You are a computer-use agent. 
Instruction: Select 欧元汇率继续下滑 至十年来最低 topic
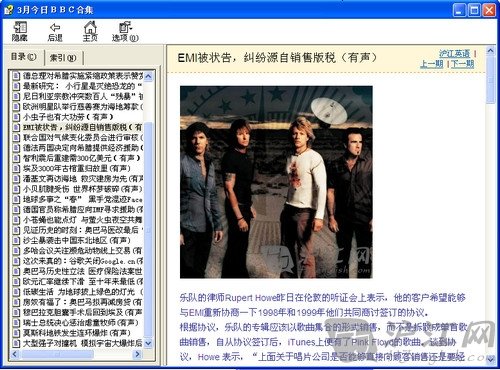pos(83,282)
